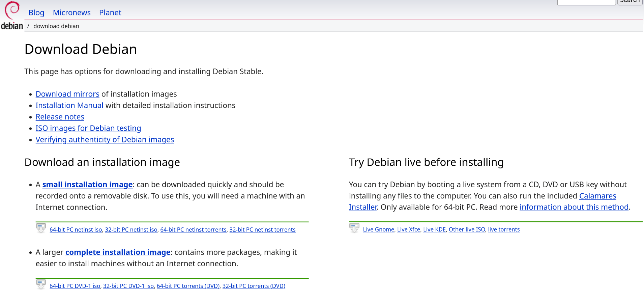644x300 pixels.
Task: Choose the Live KDE image link
Action: (x=434, y=230)
